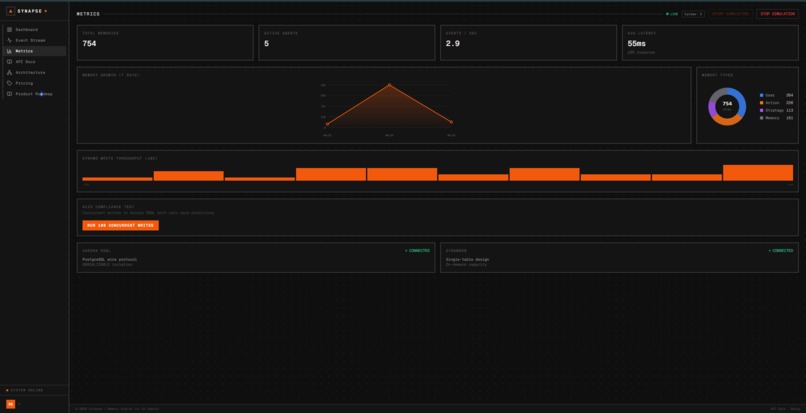Image resolution: width=806 pixels, height=413 pixels.
Task: Click the Architecture network icon
Action: click(9, 73)
